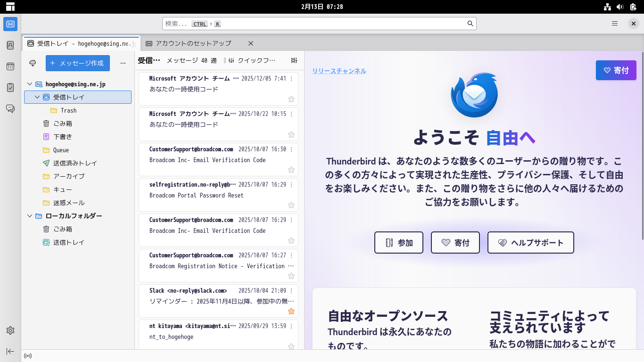
Task: Open the clipboard tray indicator
Action: [x=633, y=7]
